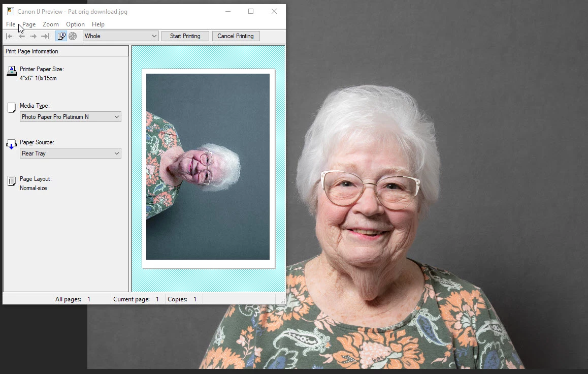
Task: Open the Help menu
Action: [98, 24]
